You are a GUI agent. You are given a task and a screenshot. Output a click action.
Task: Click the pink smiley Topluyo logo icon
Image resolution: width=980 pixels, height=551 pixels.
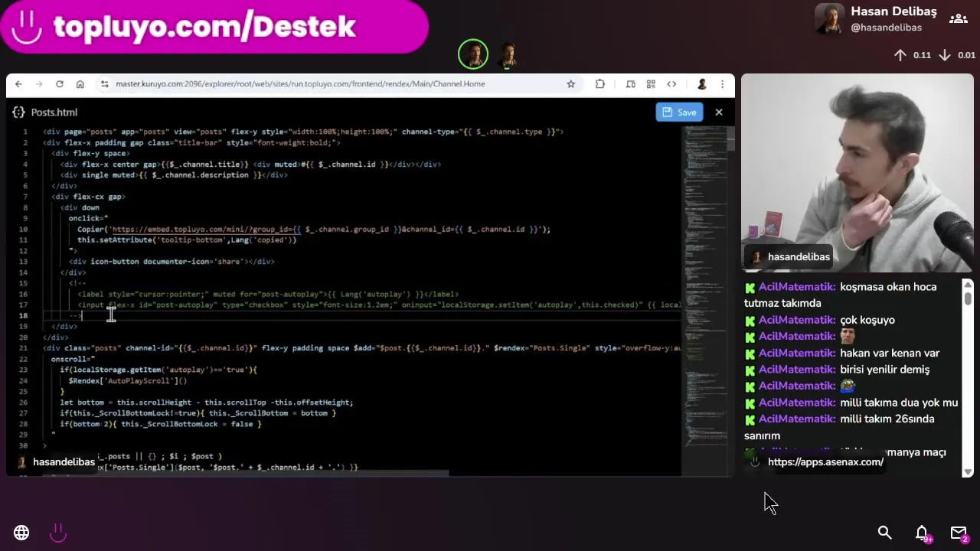coord(58,533)
